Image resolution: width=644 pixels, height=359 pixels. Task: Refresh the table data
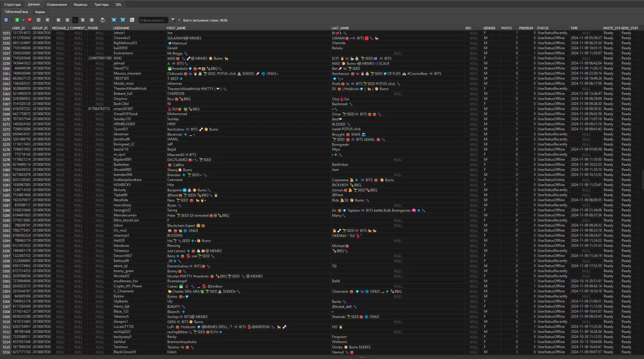point(6,20)
